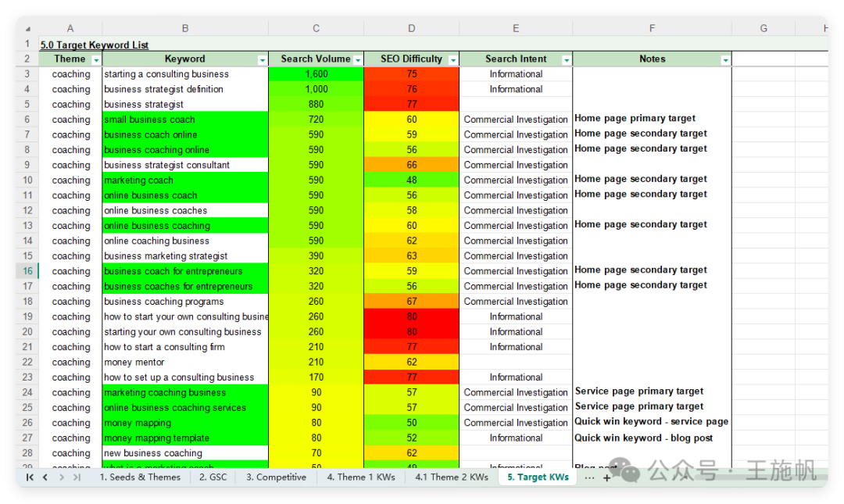This screenshot has height=504, width=844.
Task: Open the SEO Difficulty filter dropdown
Action: tap(453, 60)
